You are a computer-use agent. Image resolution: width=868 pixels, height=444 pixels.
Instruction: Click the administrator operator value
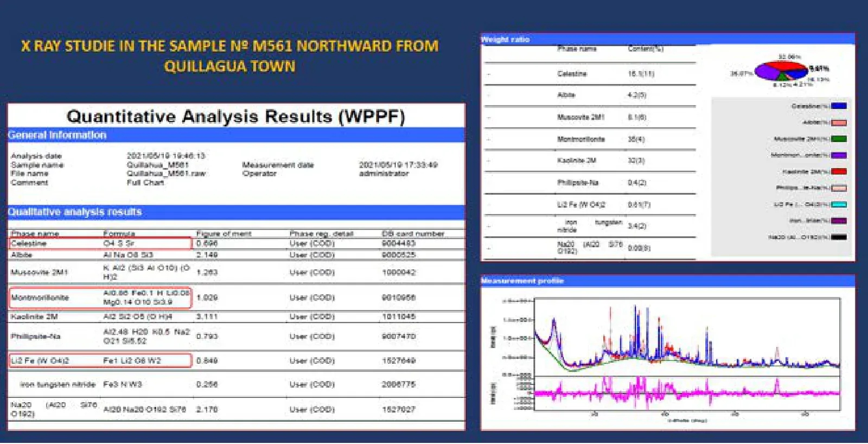point(384,174)
